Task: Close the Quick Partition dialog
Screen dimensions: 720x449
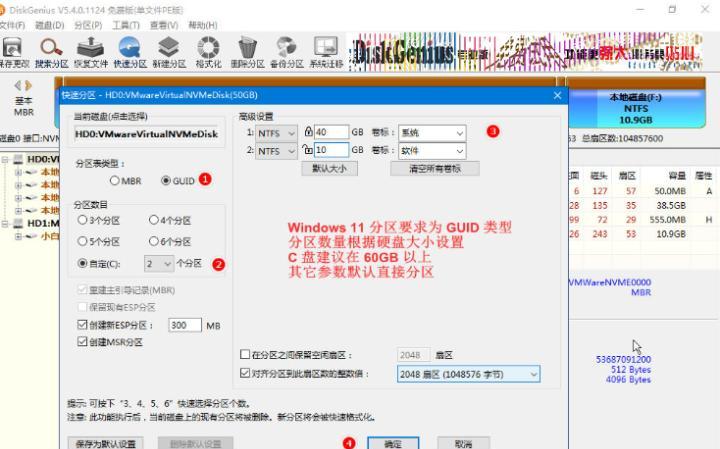Action: pos(557,95)
